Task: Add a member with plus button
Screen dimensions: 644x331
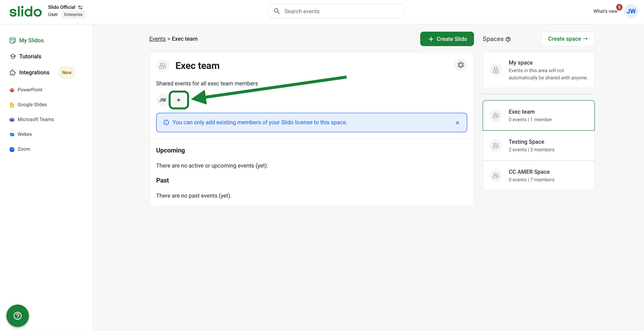Action: point(178,100)
